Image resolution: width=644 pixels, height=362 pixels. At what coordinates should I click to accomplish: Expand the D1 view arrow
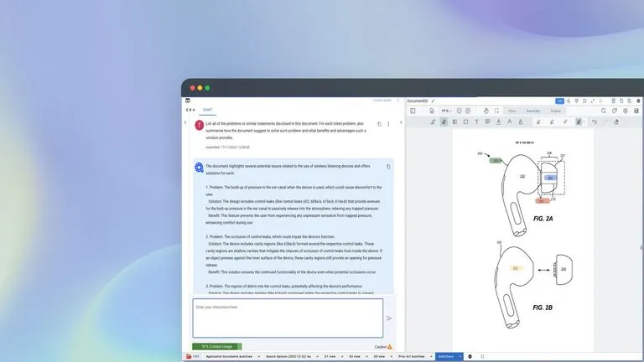point(342,357)
